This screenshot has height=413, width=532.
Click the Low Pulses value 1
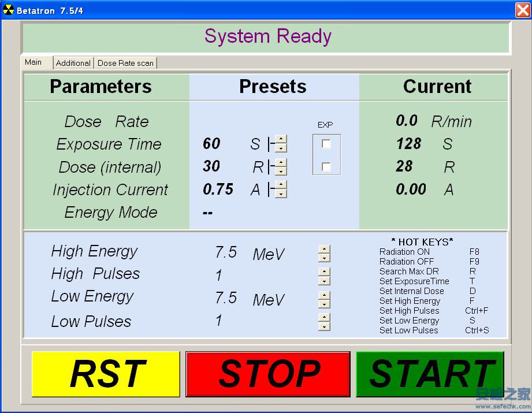point(219,320)
